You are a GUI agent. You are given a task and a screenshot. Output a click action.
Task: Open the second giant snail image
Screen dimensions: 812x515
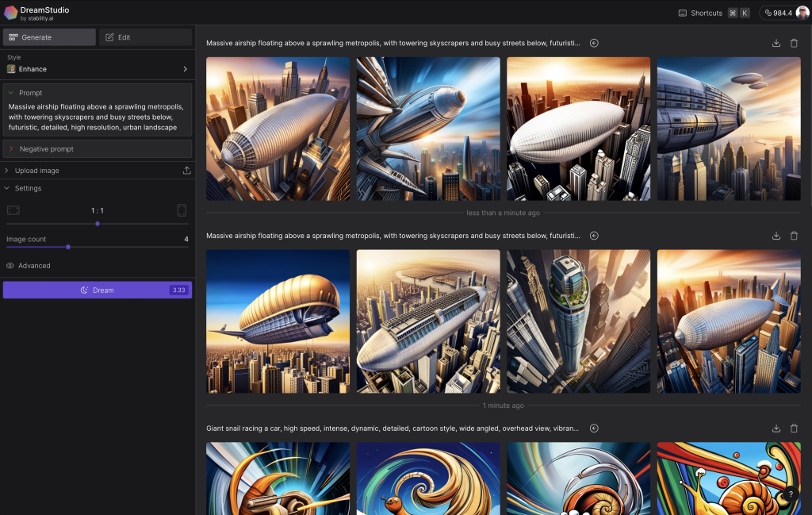tap(428, 478)
